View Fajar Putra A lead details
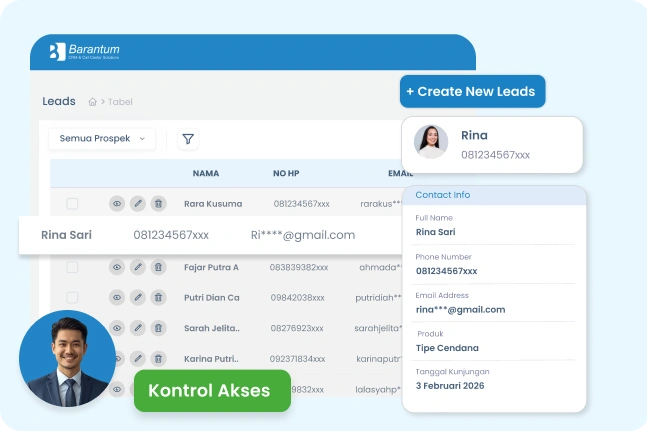 117,267
